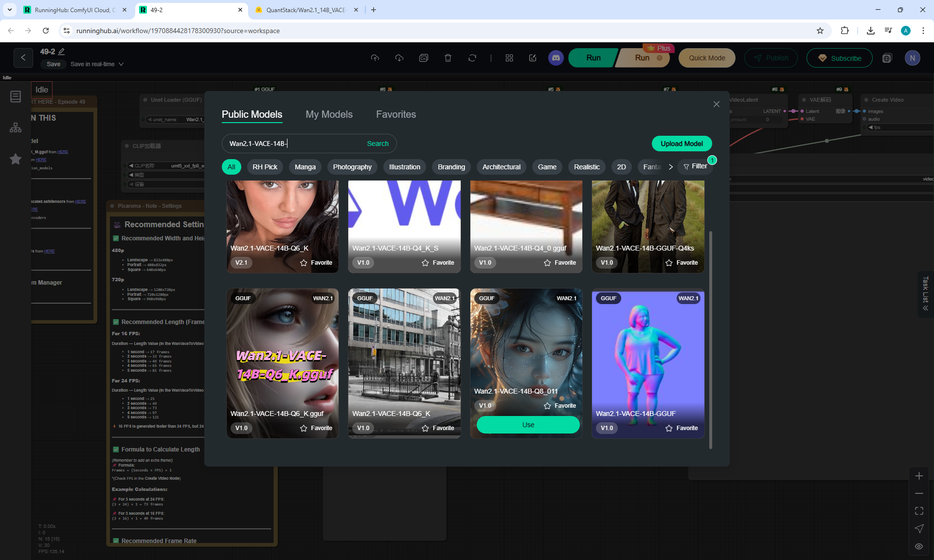
Task: Click the upload cloud icon
Action: [x=375, y=58]
